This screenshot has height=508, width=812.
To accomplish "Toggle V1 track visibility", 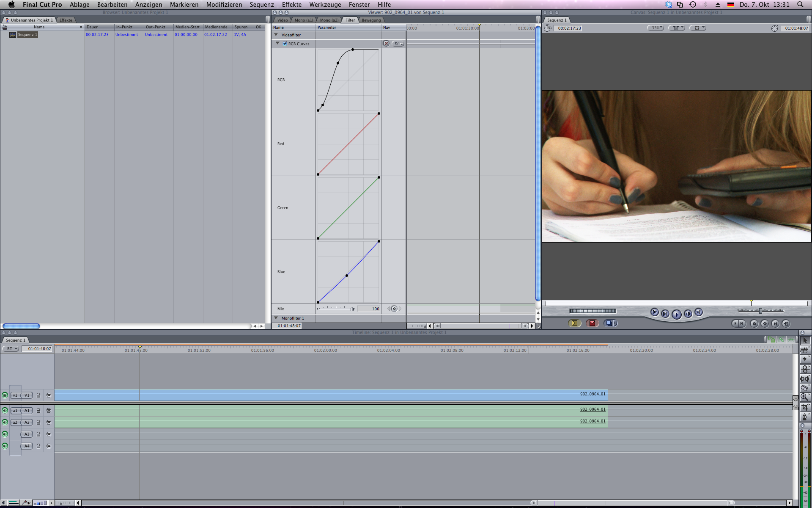I will tap(5, 395).
